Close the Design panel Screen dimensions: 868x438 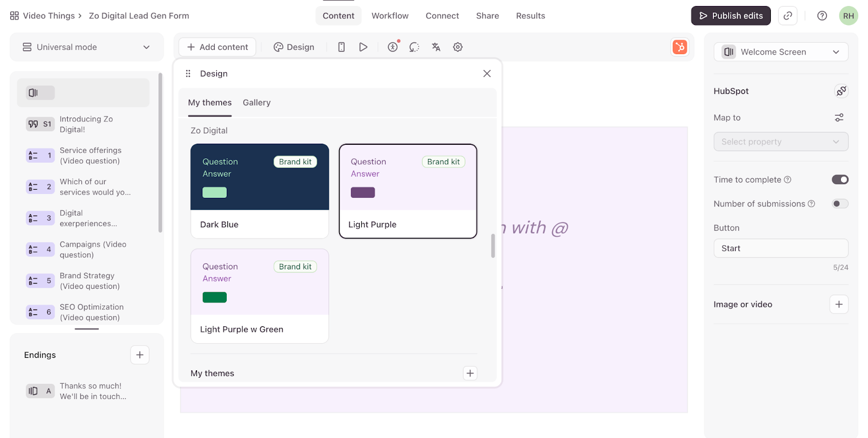tap(487, 74)
